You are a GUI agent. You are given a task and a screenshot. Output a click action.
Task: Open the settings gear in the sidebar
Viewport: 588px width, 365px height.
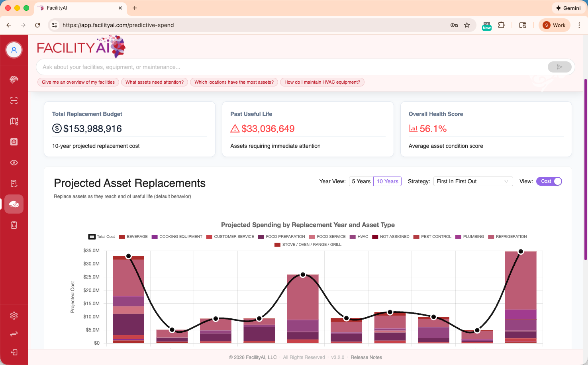point(14,315)
